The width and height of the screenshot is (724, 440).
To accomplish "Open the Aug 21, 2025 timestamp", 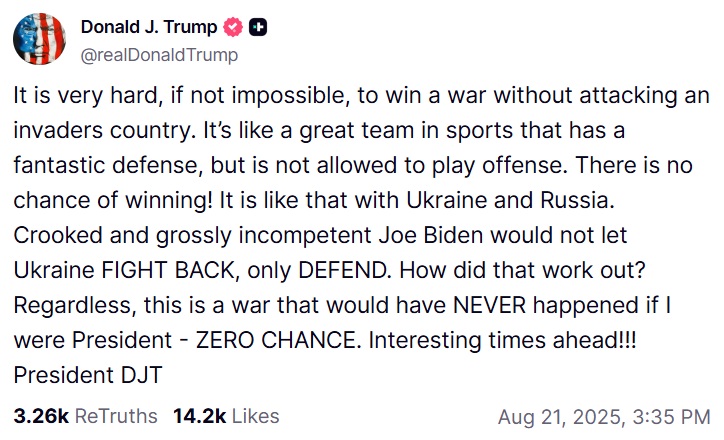I will 561,417.
